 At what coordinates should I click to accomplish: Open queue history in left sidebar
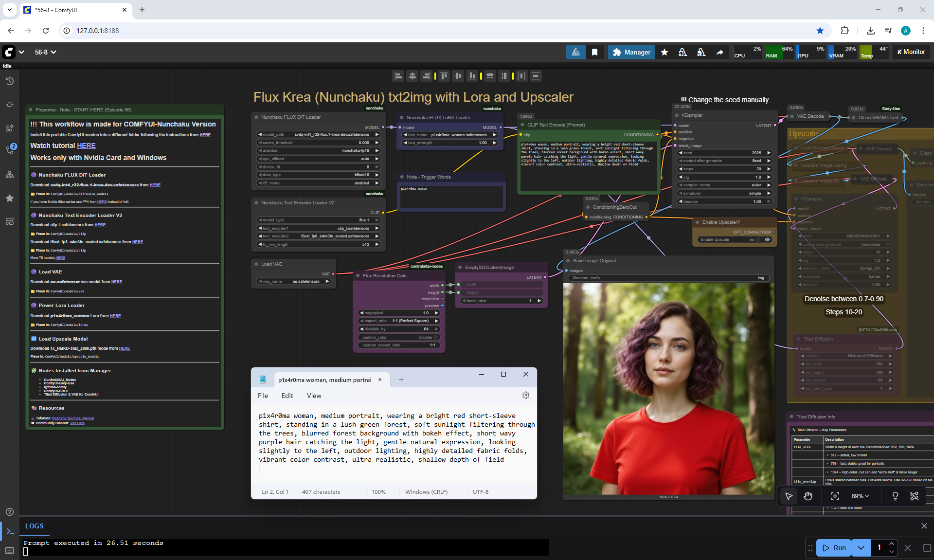click(x=10, y=81)
